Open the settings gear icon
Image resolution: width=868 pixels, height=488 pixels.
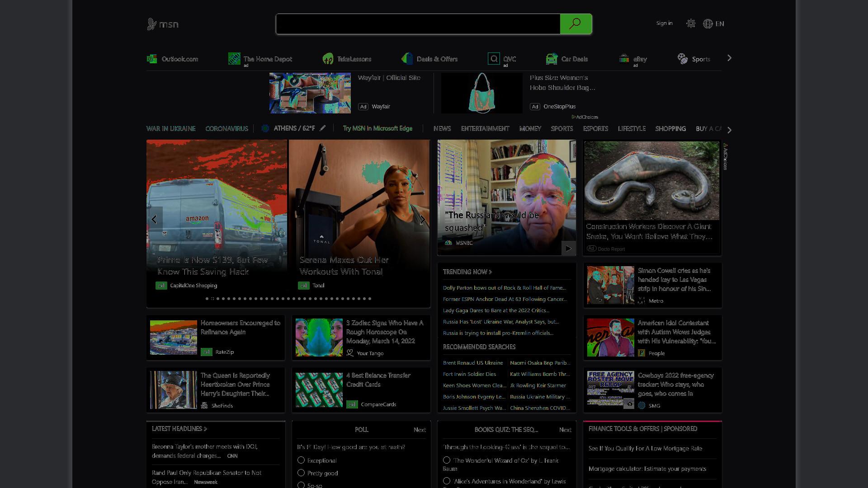690,23
